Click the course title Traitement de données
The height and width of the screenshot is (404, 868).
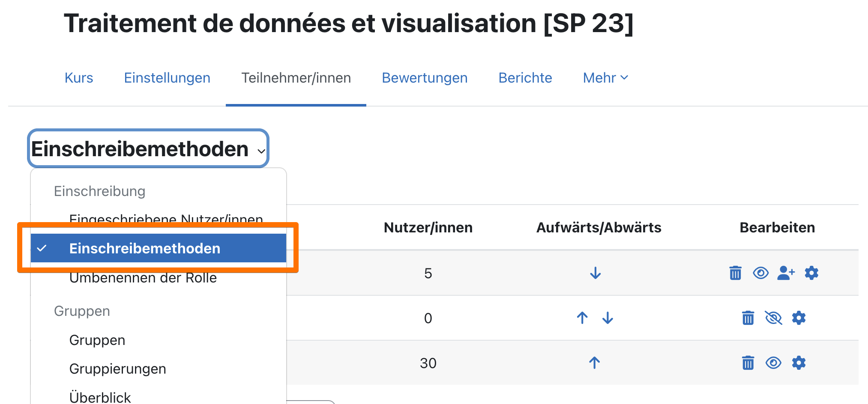click(x=348, y=23)
